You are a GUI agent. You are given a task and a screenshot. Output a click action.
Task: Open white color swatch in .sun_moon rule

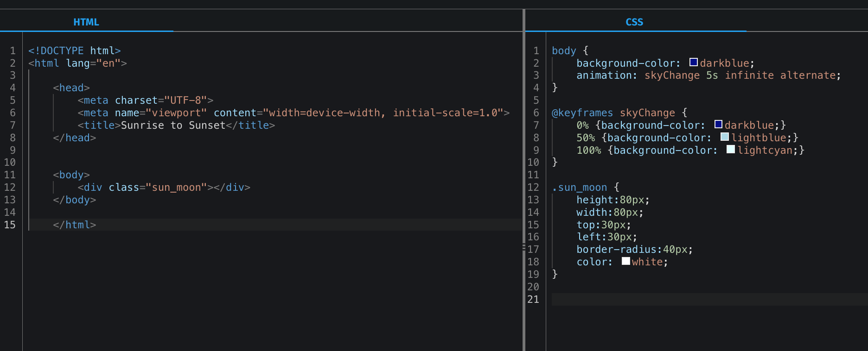(626, 261)
